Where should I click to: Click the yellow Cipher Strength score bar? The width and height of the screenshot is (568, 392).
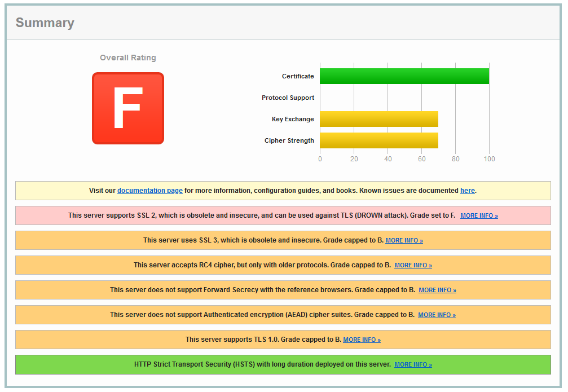tap(378, 140)
